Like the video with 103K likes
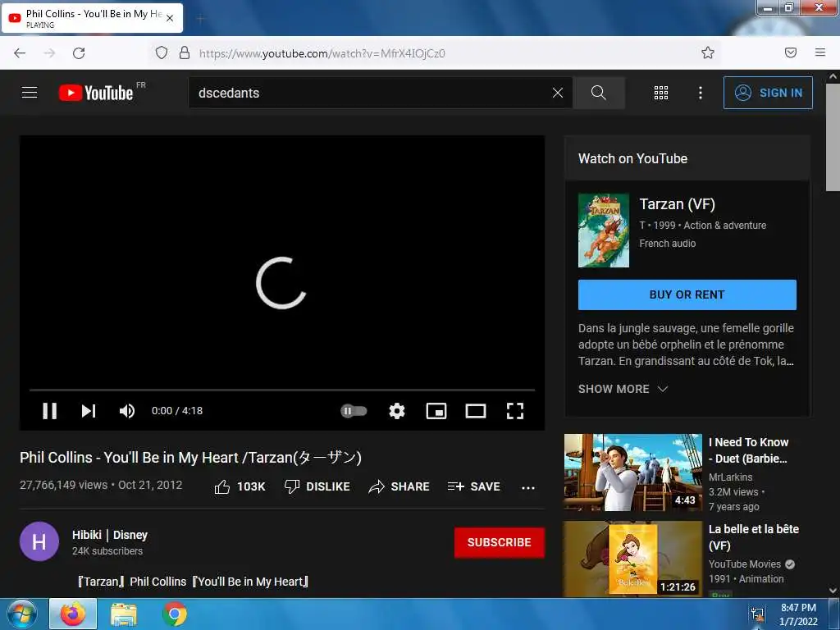The height and width of the screenshot is (630, 840). tap(240, 486)
